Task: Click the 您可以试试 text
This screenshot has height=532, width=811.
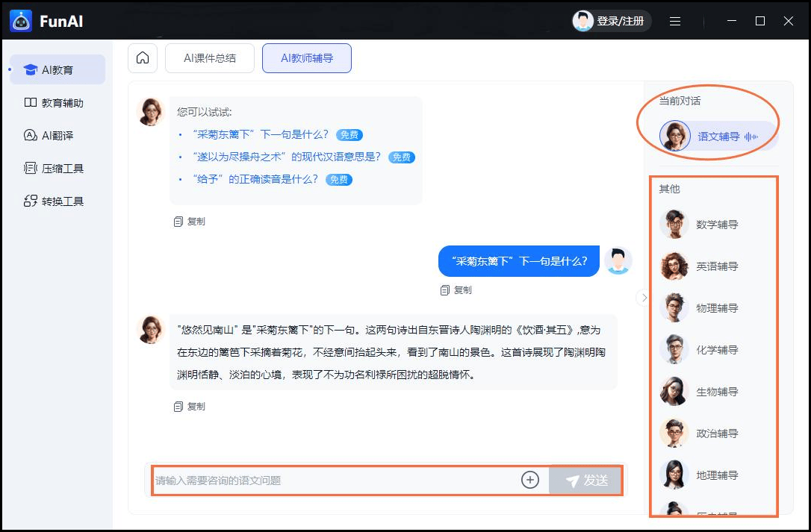Action: click(x=205, y=112)
